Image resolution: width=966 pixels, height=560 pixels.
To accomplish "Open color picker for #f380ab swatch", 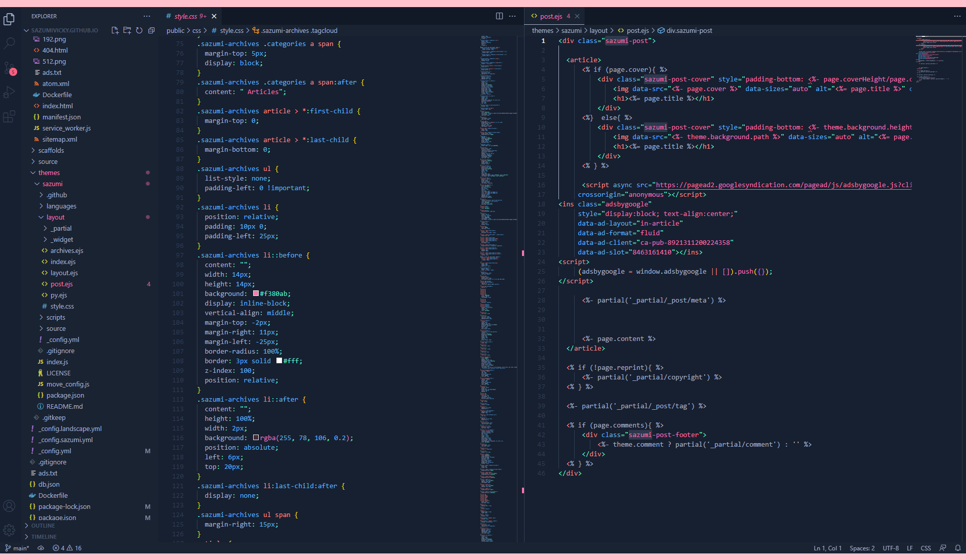I will pyautogui.click(x=256, y=293).
